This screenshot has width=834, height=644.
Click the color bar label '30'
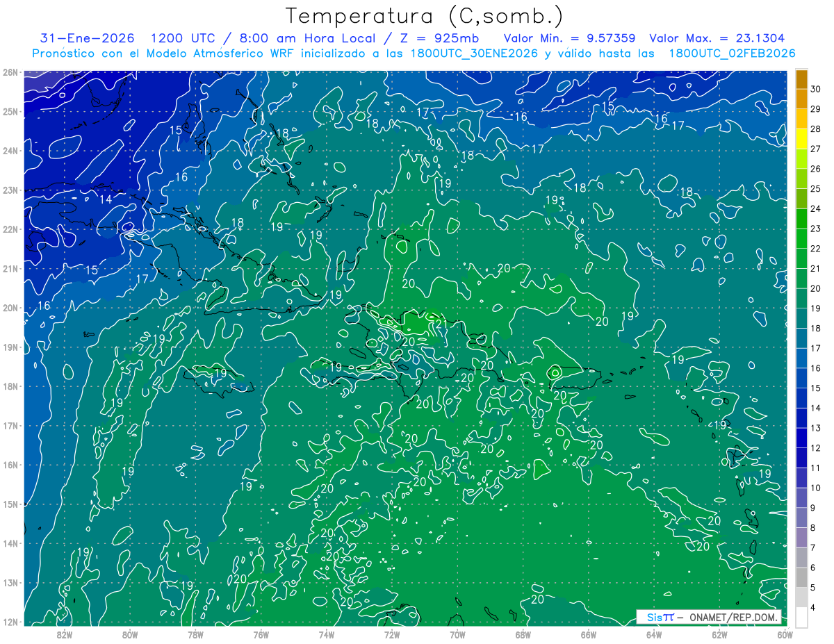[x=816, y=89]
